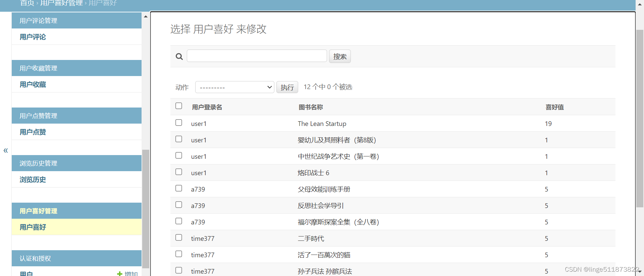644x276 pixels.
Task: Check the row for 福尔摩斯探案全集 (全八卷)
Action: (x=179, y=221)
